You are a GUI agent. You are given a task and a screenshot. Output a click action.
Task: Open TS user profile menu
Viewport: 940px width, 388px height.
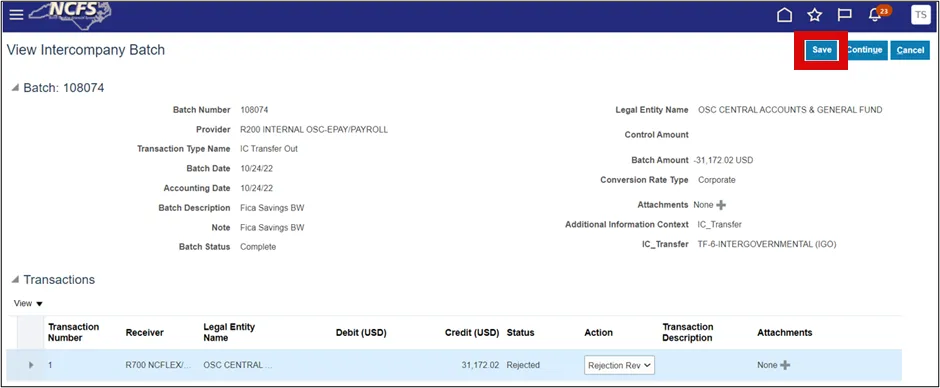coord(920,15)
